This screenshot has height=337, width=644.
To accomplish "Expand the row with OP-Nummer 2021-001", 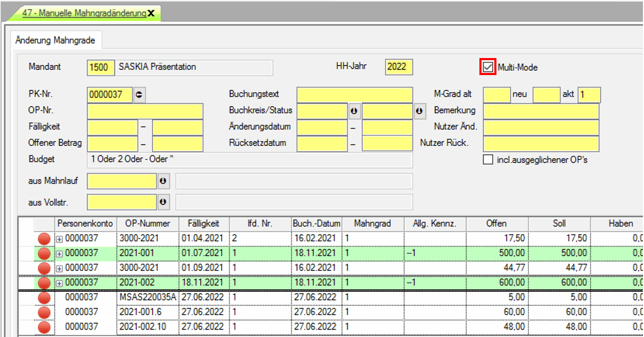I will (x=60, y=253).
